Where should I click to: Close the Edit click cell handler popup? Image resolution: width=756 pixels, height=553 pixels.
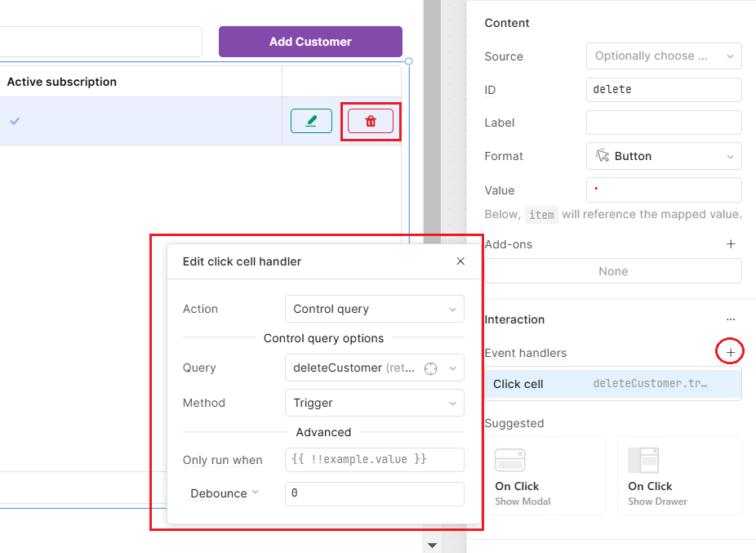[x=460, y=261]
